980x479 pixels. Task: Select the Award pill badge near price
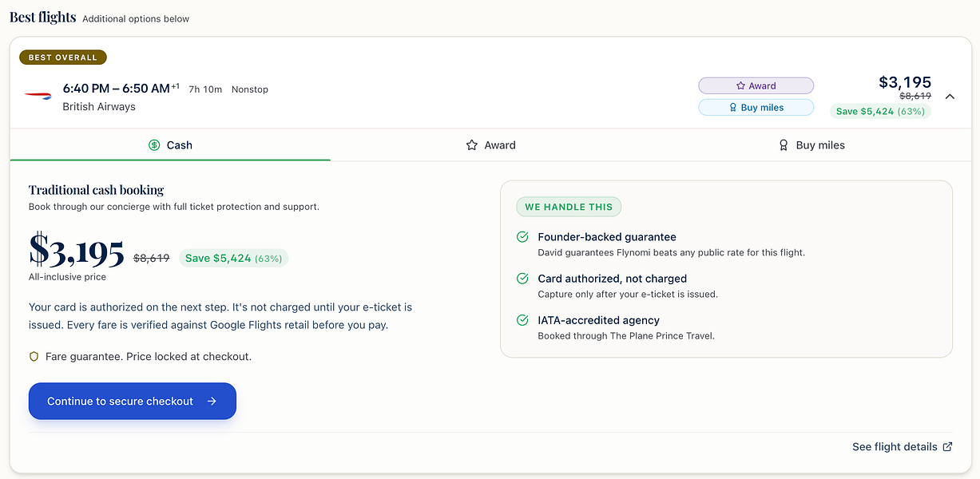click(756, 85)
